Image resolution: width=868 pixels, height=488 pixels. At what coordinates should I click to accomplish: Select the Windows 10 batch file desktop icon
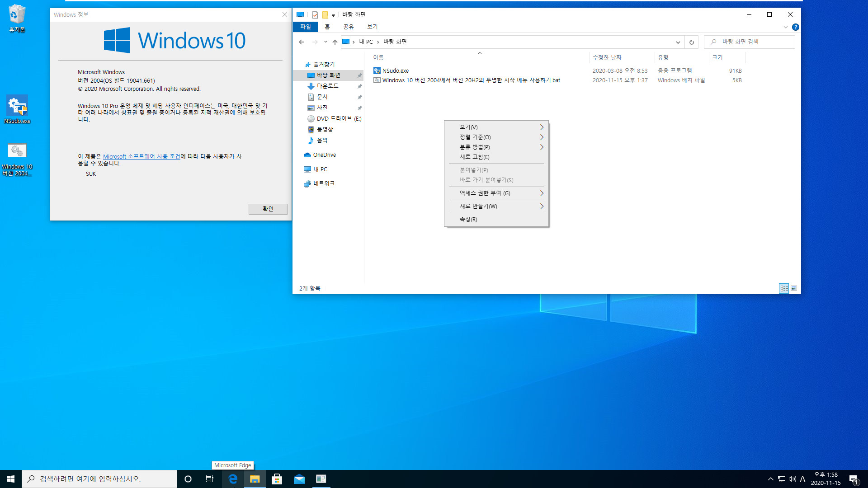coord(17,159)
